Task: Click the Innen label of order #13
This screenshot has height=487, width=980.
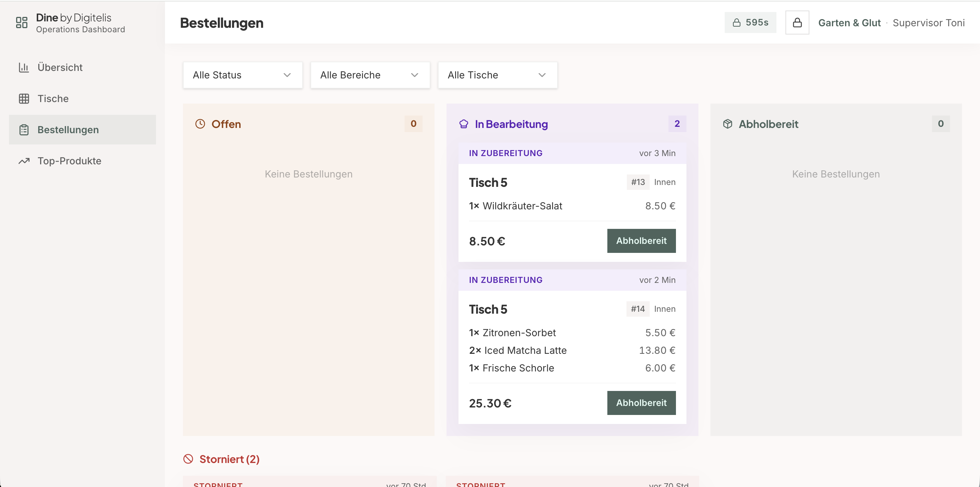Action: pos(665,182)
